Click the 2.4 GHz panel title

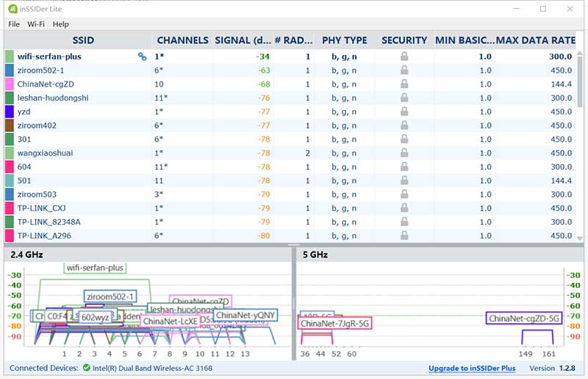26,255
